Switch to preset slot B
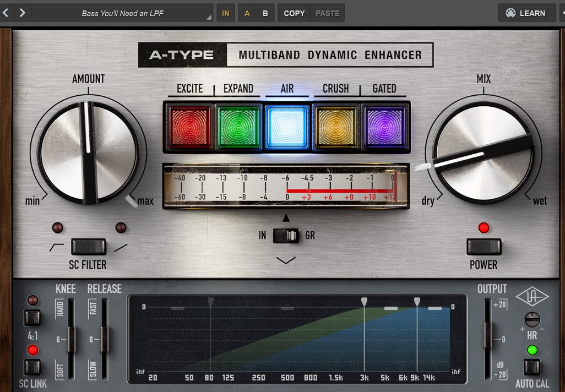Viewport: 565px width, 392px height. coord(265,13)
